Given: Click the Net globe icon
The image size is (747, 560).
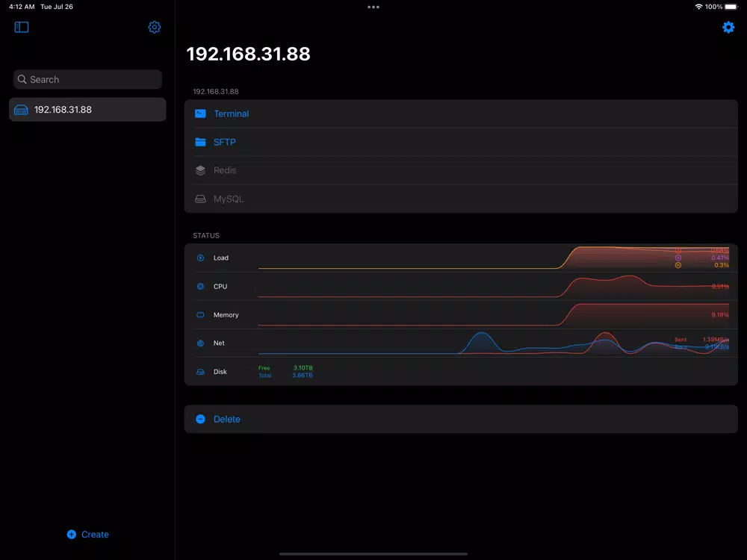Looking at the screenshot, I should 200,343.
